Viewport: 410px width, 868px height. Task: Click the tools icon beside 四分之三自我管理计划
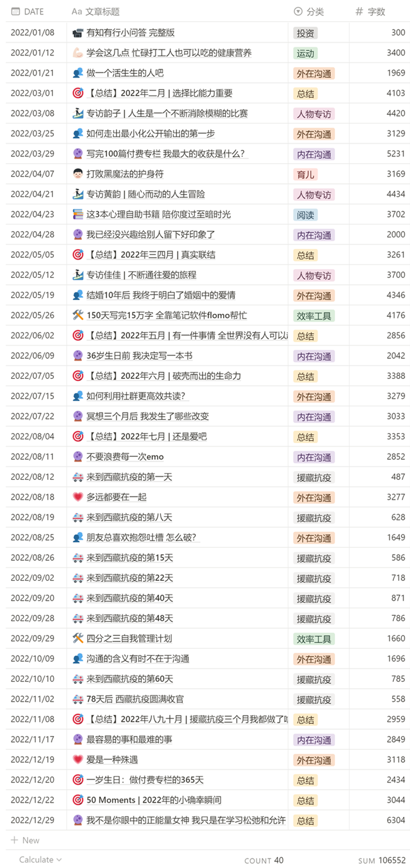[x=78, y=639]
